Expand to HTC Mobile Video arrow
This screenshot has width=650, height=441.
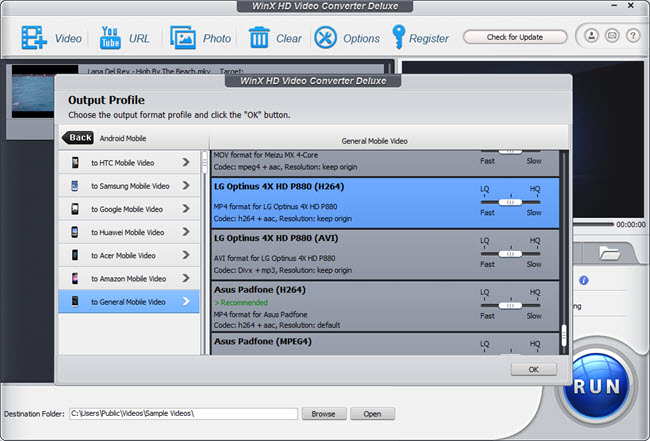click(186, 162)
